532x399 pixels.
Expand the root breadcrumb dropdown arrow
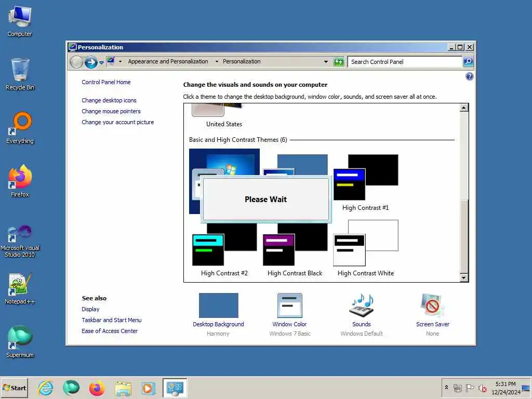[120, 61]
